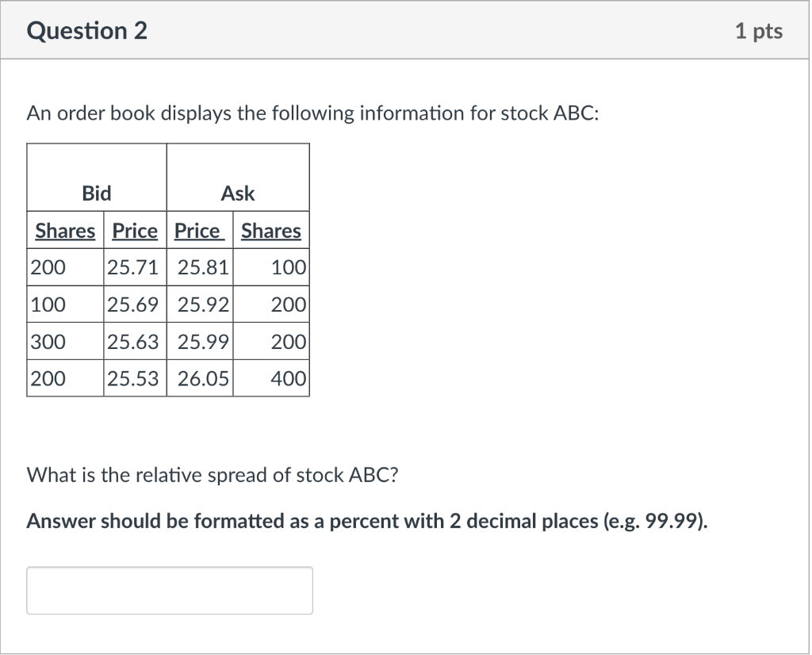Click the underlined Ask Price header

[199, 231]
